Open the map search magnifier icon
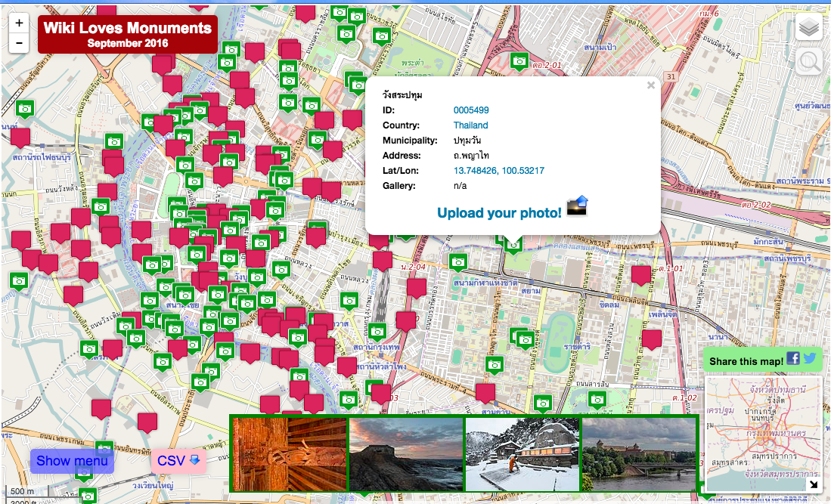This screenshot has height=504, width=831. [809, 63]
